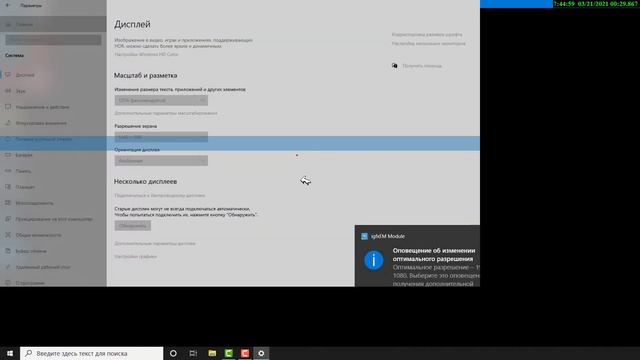
Task: Open the Память sidebar item
Action: point(53,171)
